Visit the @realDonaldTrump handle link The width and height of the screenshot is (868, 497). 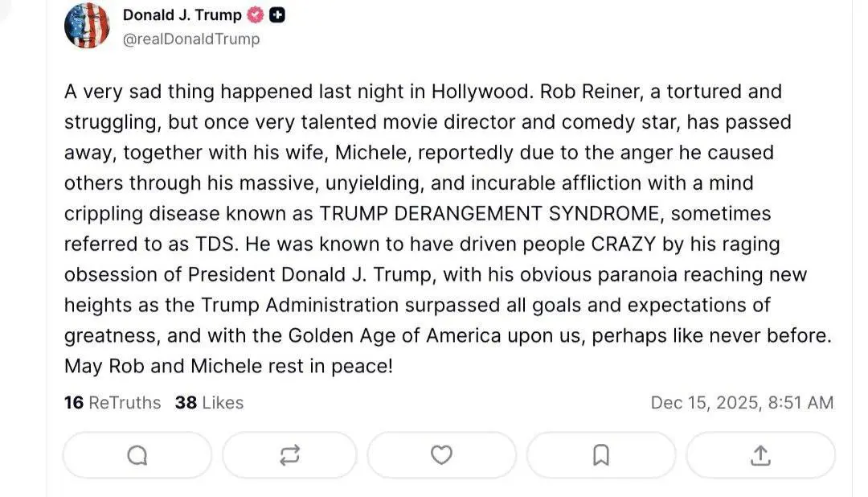pos(191,39)
